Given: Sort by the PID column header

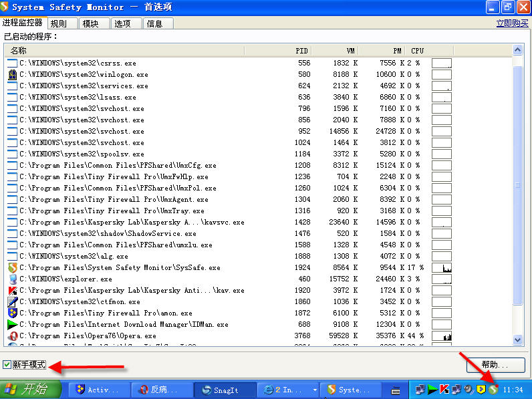Looking at the screenshot, I should point(278,51).
